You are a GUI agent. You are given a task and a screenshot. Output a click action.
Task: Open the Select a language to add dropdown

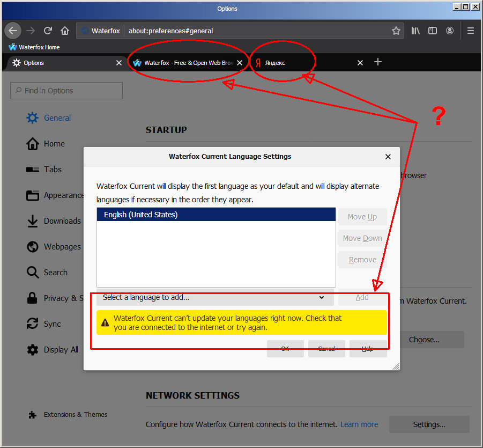[214, 297]
